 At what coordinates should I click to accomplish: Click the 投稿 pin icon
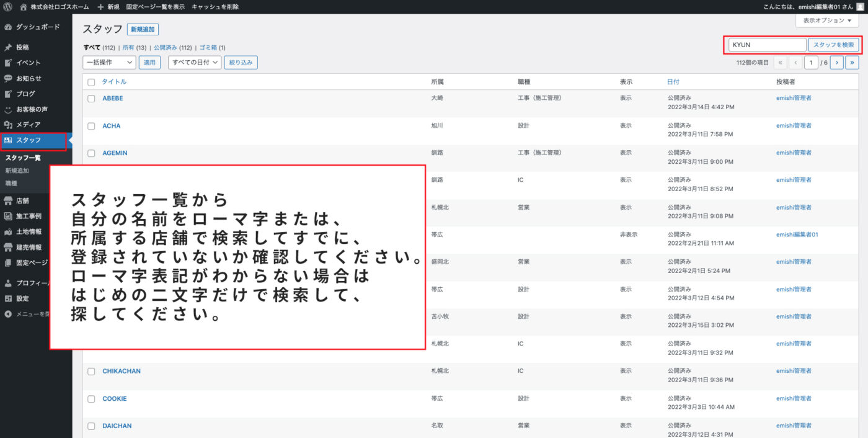tap(8, 47)
